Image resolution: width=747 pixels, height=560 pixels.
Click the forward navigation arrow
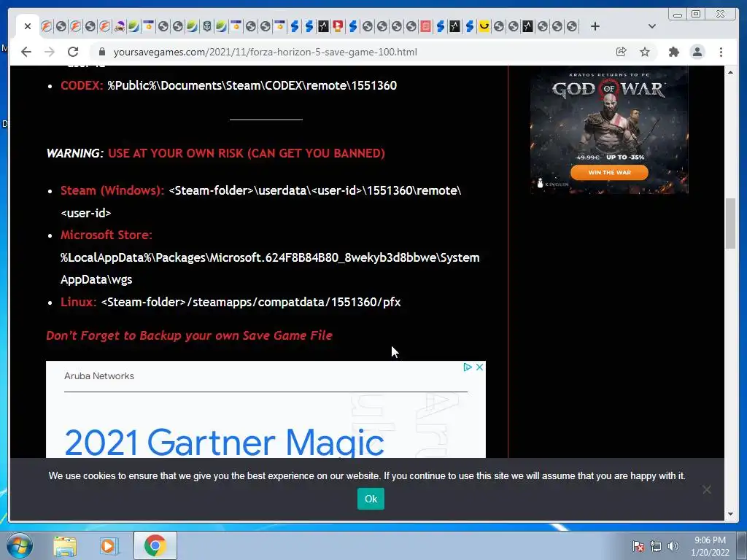[x=50, y=52]
